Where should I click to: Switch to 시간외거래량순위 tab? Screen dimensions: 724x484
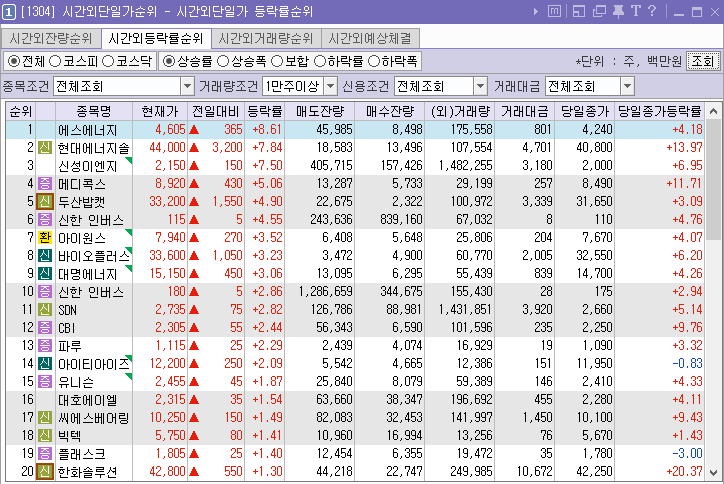pos(266,38)
